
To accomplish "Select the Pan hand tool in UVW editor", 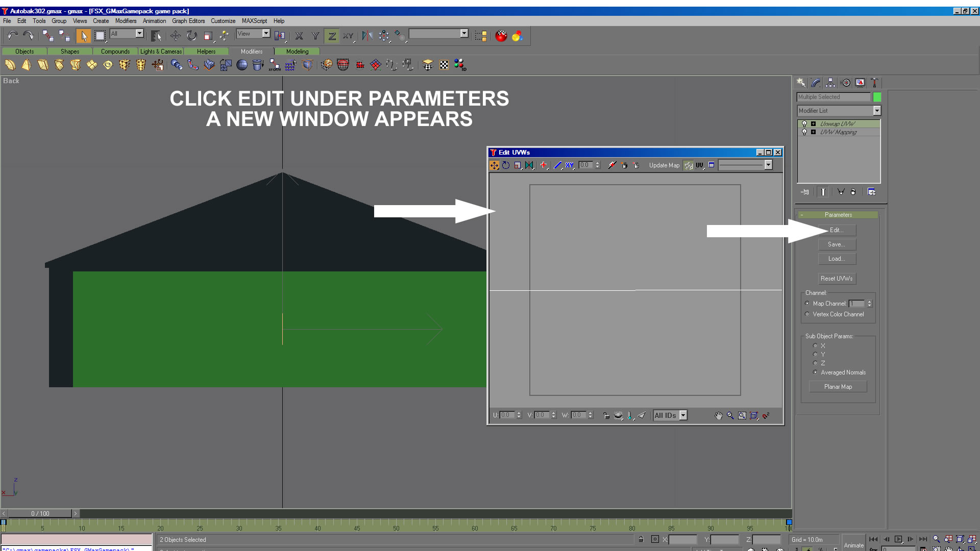I will click(x=719, y=416).
